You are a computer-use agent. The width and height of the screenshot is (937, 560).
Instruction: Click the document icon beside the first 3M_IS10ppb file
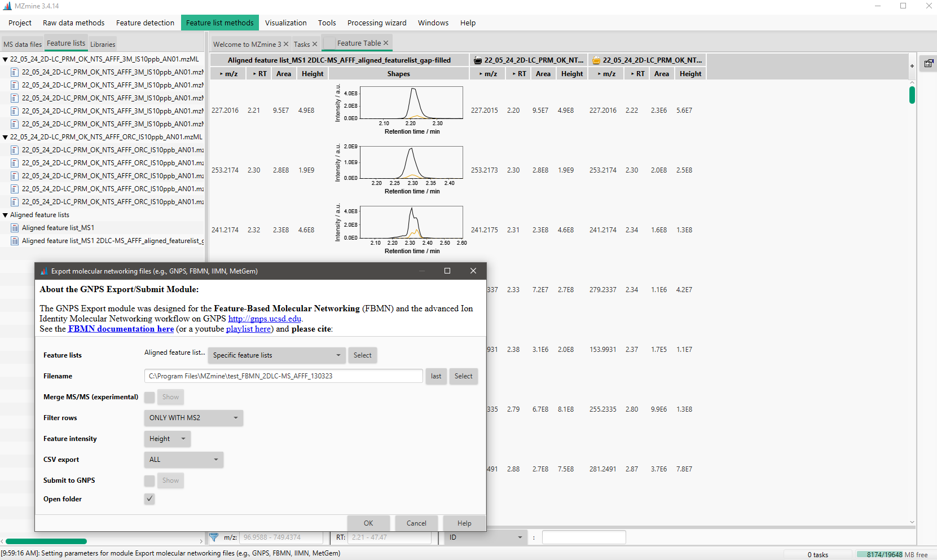(x=14, y=72)
